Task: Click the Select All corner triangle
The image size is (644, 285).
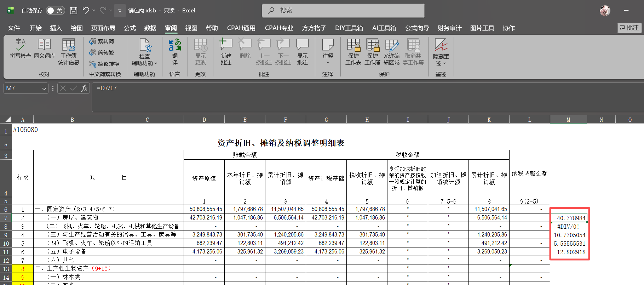Action: tap(8, 119)
